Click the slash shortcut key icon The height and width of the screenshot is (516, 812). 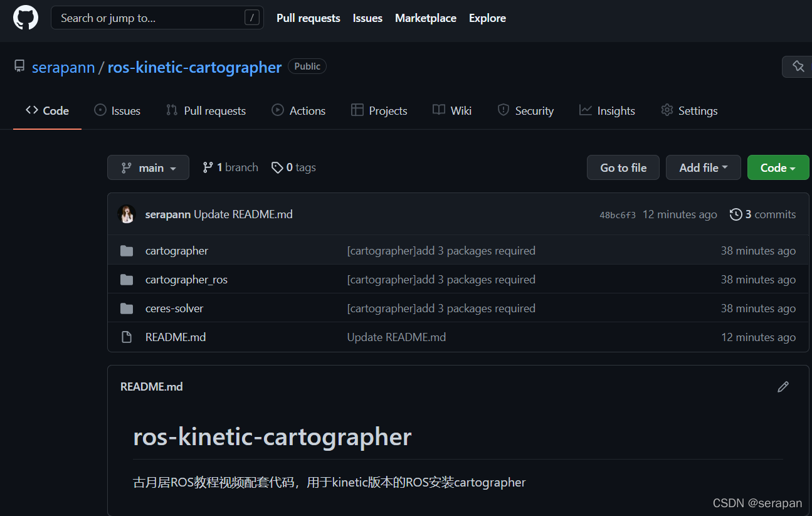pyautogui.click(x=251, y=18)
